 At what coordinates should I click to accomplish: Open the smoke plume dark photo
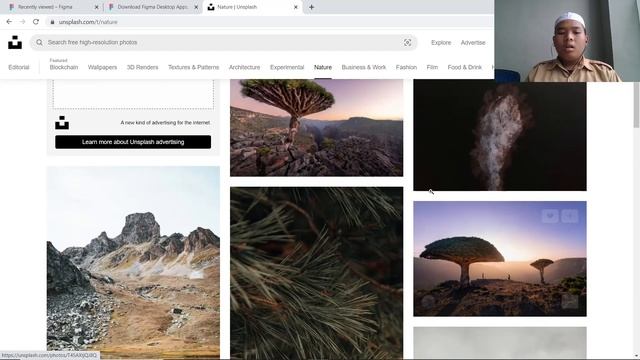pyautogui.click(x=500, y=135)
